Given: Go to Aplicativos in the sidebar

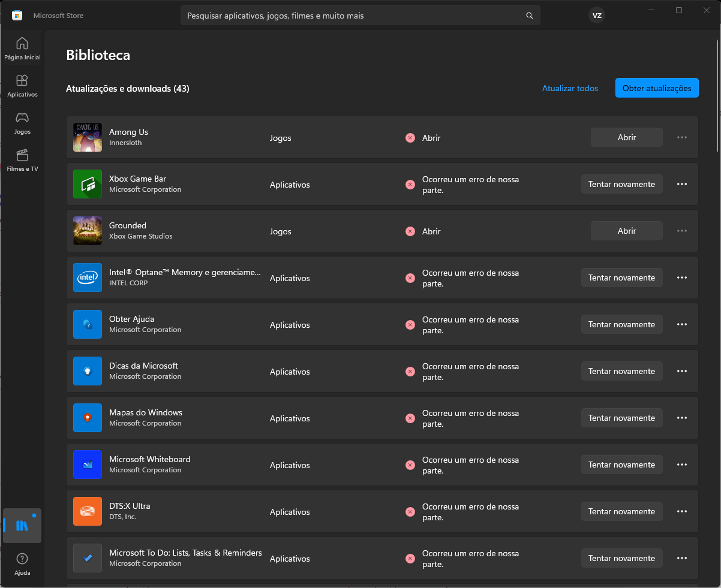Looking at the screenshot, I should pyautogui.click(x=22, y=85).
